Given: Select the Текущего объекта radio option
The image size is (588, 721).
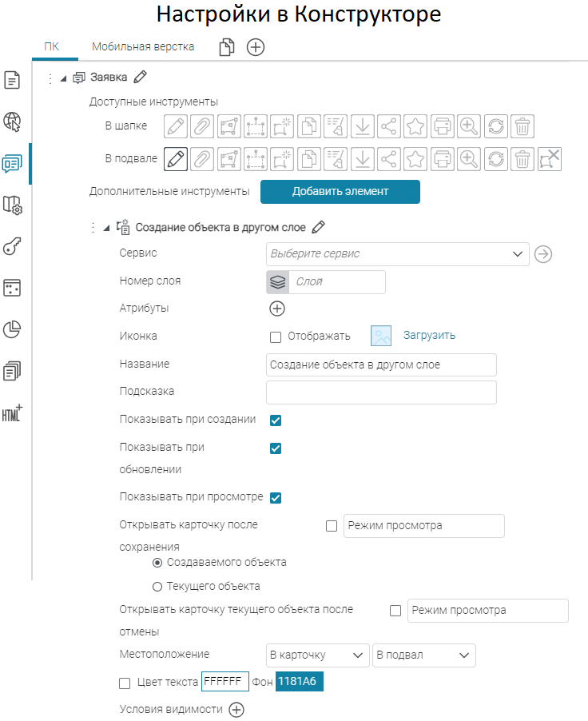Looking at the screenshot, I should pyautogui.click(x=157, y=586).
